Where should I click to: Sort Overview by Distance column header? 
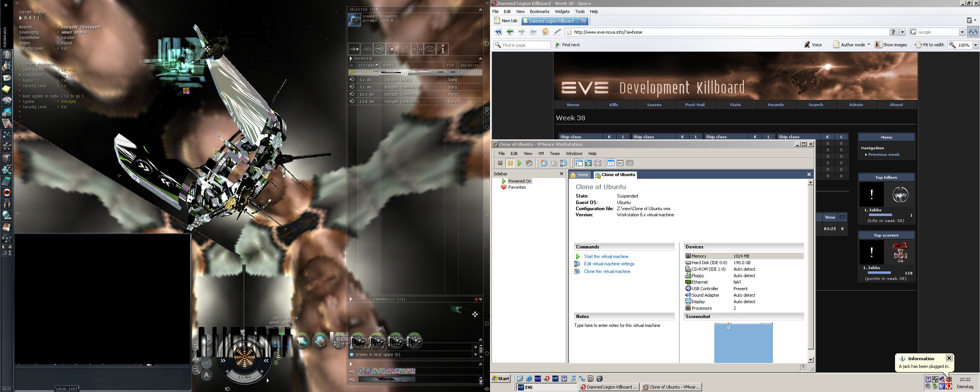click(x=368, y=65)
